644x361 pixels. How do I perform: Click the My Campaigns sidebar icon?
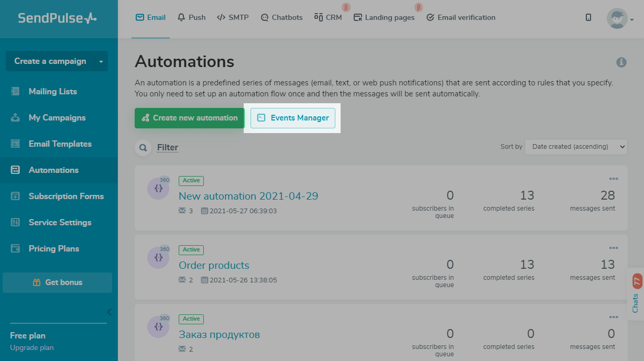tap(15, 117)
